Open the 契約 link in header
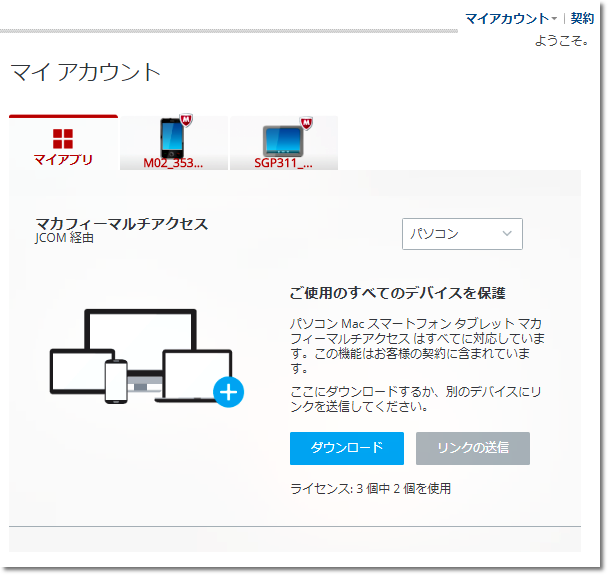 (x=582, y=19)
